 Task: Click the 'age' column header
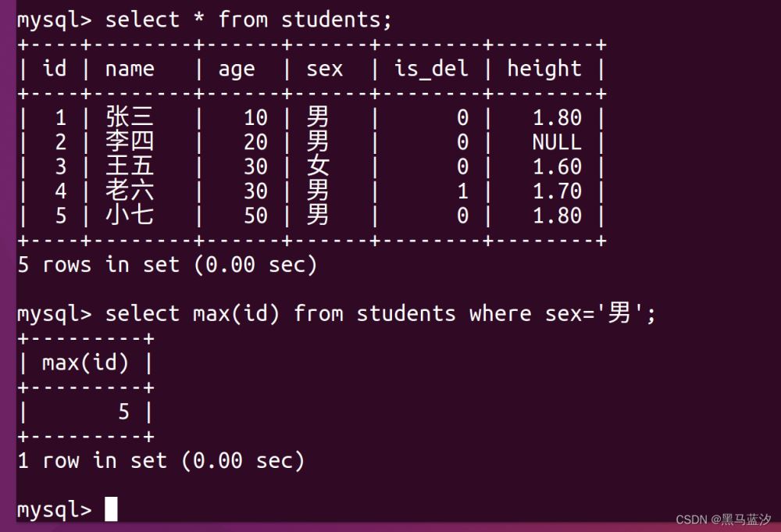pos(237,69)
